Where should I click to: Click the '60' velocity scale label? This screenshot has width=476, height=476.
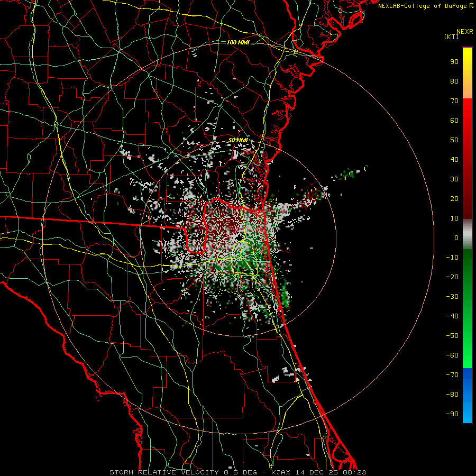click(454, 121)
